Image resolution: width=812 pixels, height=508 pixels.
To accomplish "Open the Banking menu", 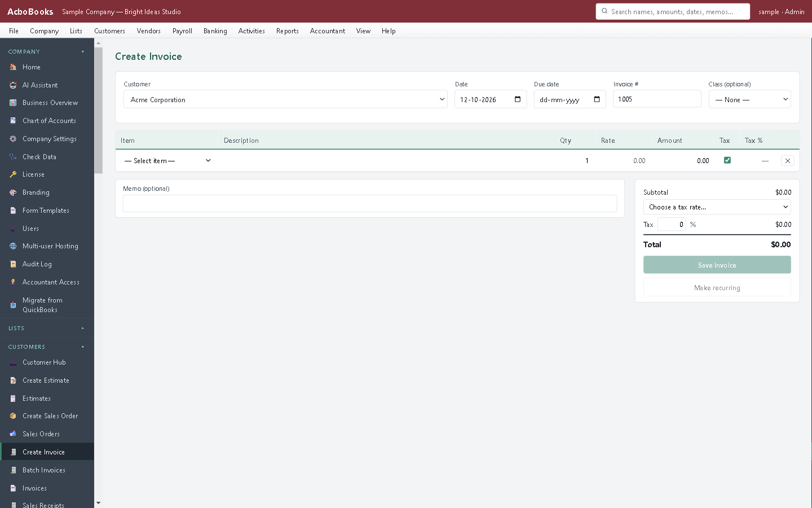I will click(x=215, y=31).
